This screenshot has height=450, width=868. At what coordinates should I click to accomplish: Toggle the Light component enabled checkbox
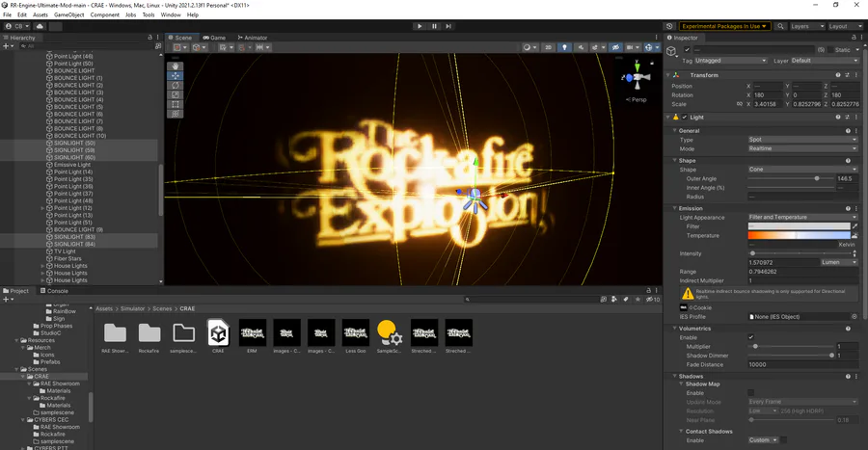click(685, 118)
